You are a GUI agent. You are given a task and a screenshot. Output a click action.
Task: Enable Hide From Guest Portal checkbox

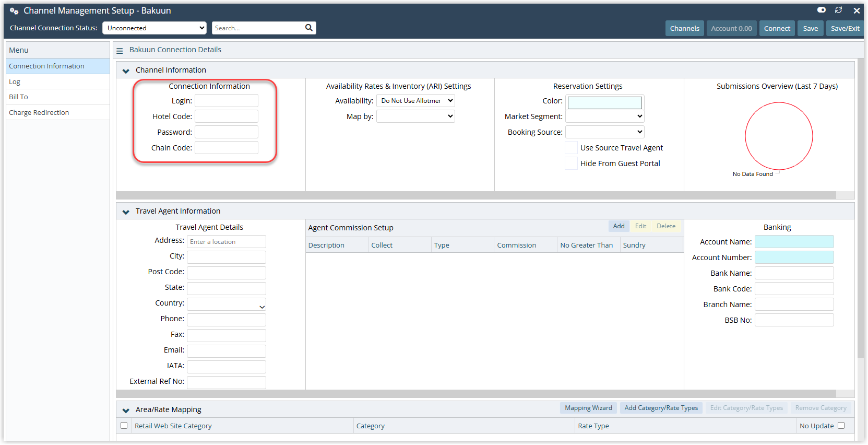point(572,163)
